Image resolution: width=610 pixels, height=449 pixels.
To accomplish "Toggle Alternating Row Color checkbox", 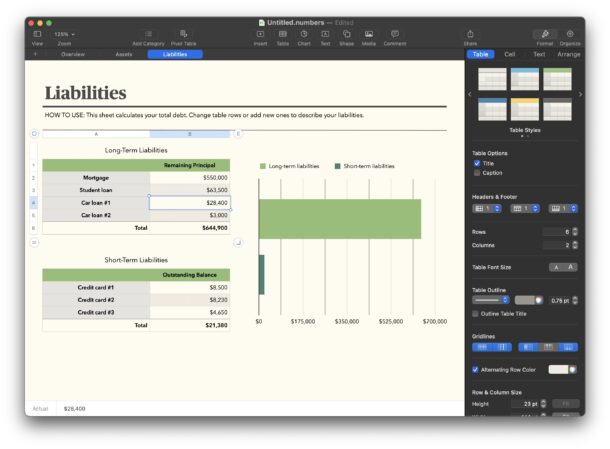I will coord(476,369).
